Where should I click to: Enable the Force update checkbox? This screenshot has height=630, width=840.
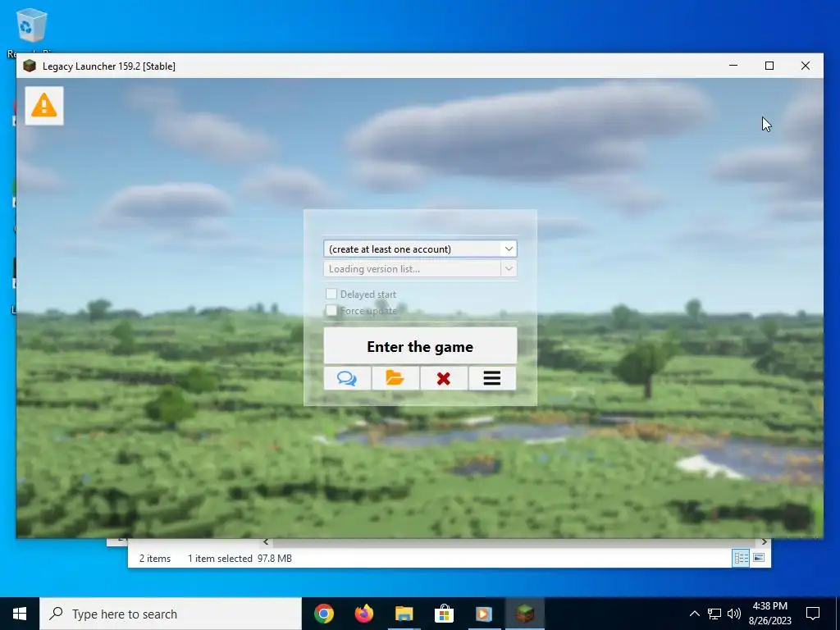pyautogui.click(x=331, y=310)
